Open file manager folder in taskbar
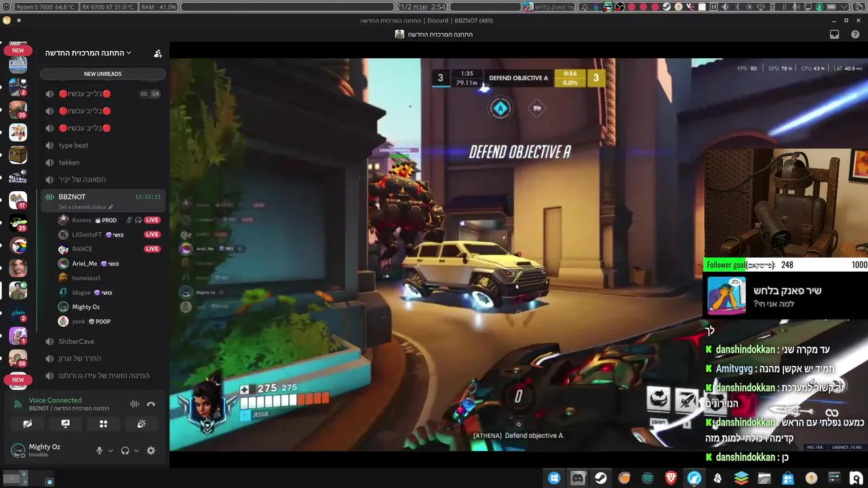The height and width of the screenshot is (488, 868). (x=764, y=479)
